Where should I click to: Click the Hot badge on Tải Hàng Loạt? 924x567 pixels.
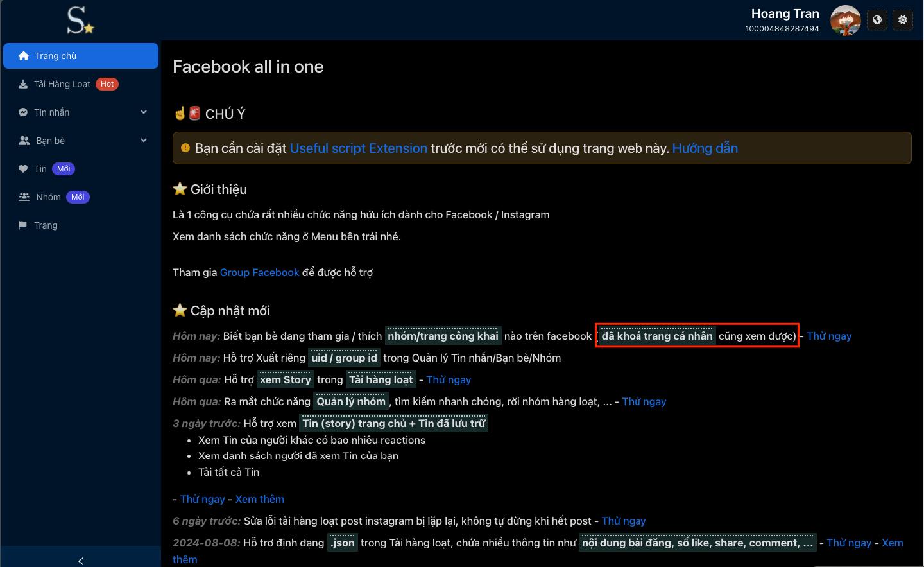point(107,84)
